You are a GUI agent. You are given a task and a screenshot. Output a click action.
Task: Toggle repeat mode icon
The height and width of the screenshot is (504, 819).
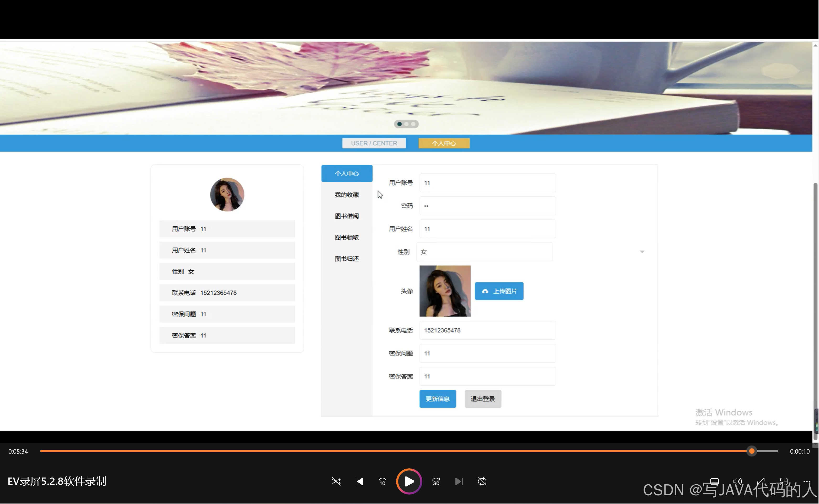(x=482, y=481)
